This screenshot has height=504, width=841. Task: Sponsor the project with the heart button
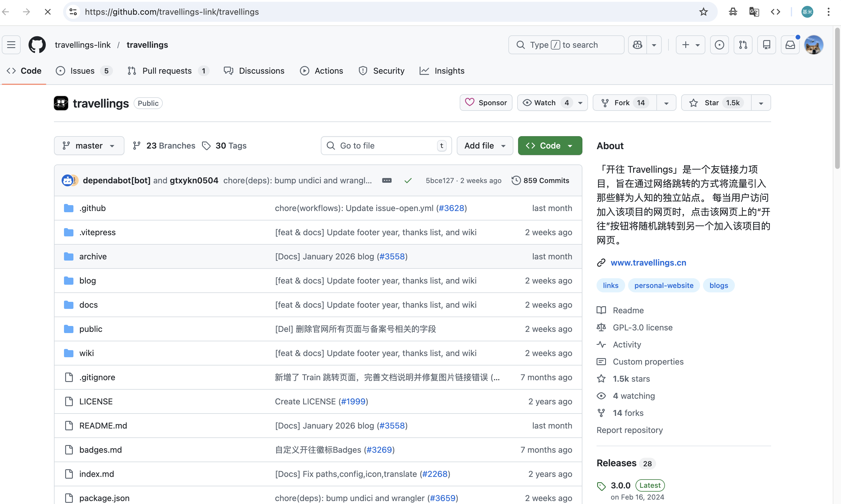[486, 103]
